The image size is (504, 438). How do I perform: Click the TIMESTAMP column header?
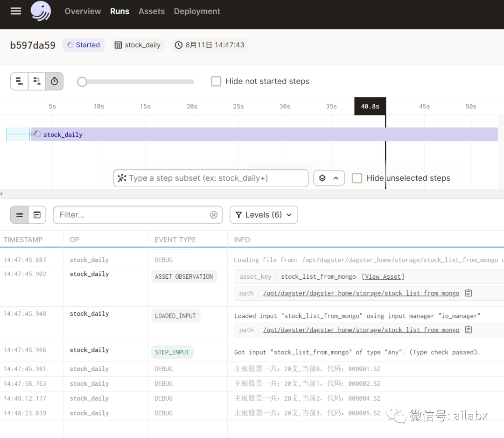click(23, 240)
